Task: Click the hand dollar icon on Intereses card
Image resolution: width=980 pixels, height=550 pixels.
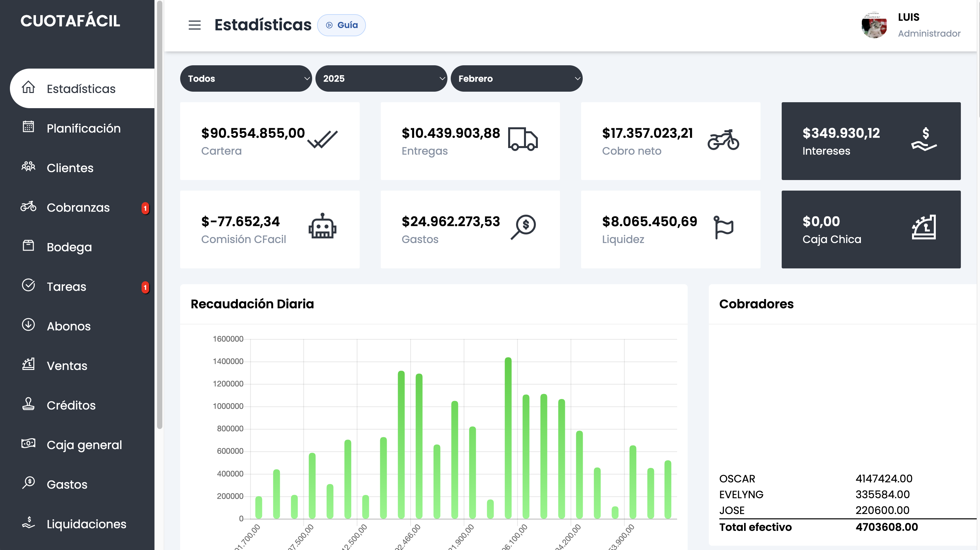Action: 924,139
